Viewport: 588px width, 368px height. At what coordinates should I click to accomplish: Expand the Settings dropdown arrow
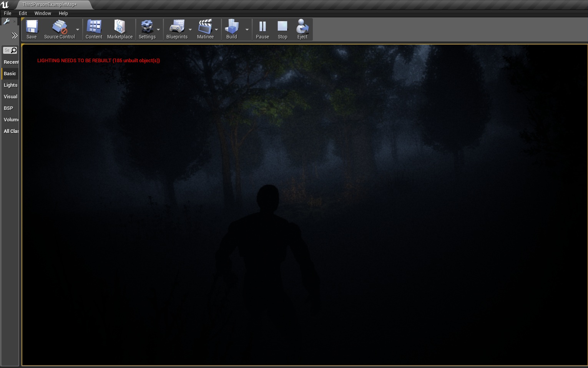158,30
